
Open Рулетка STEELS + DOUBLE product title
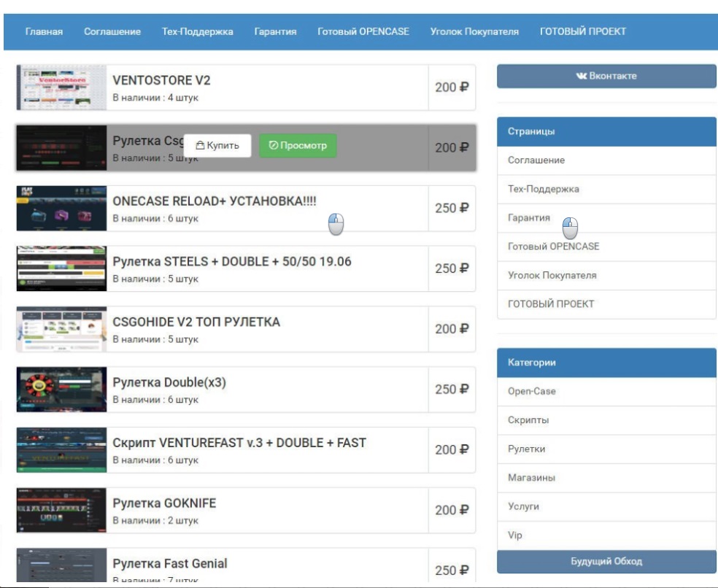[x=231, y=261]
